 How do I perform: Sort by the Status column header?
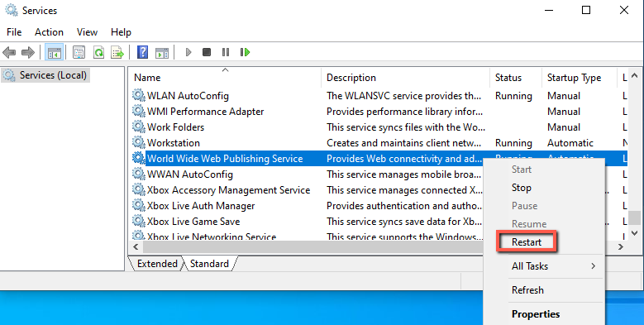tap(516, 78)
